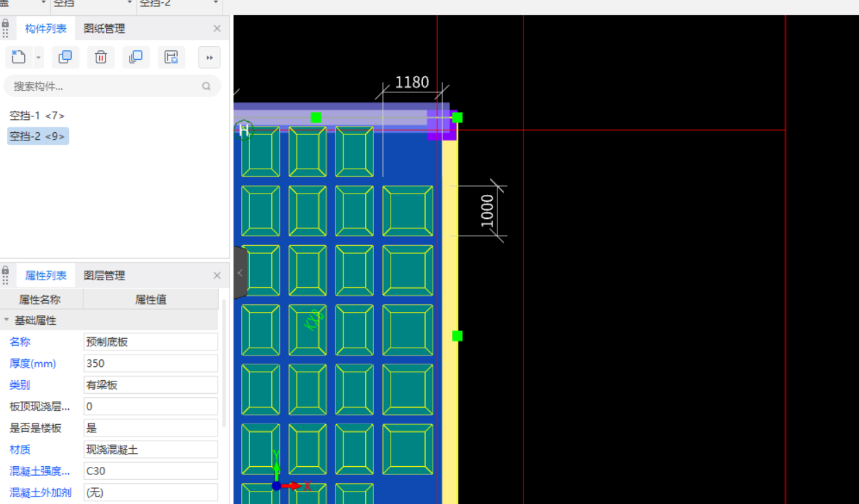Image resolution: width=859 pixels, height=504 pixels.
Task: Open the 混凝土强度 value C30
Action: [151, 471]
